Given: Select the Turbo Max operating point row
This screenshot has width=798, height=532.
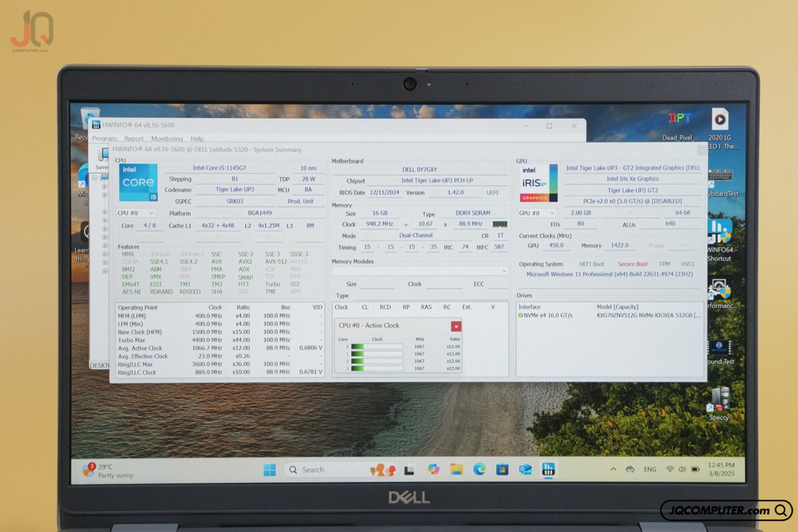Looking at the screenshot, I should [220, 340].
